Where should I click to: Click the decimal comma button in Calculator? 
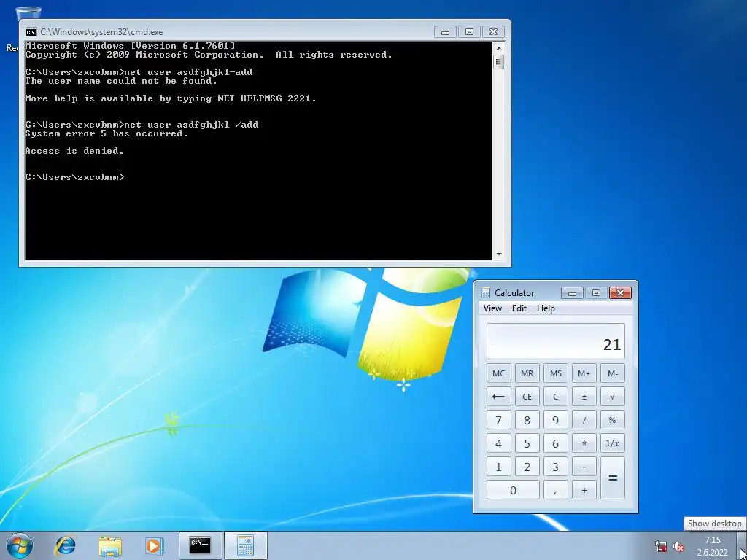(555, 490)
